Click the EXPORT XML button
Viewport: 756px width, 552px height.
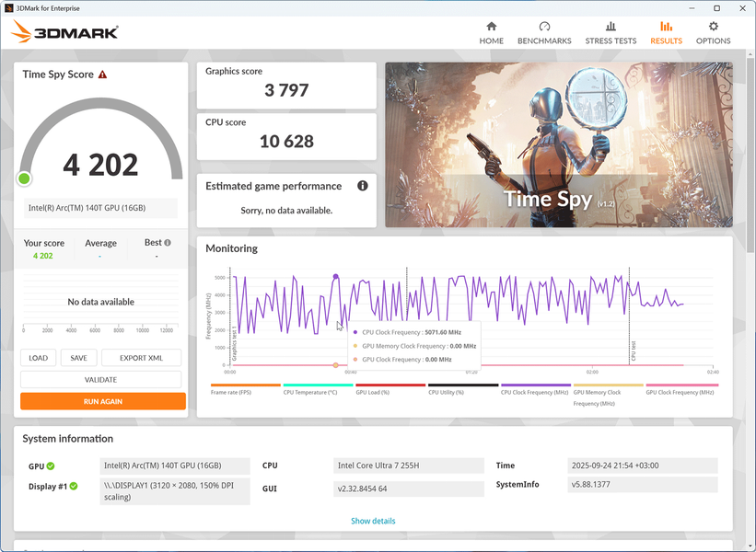point(141,358)
